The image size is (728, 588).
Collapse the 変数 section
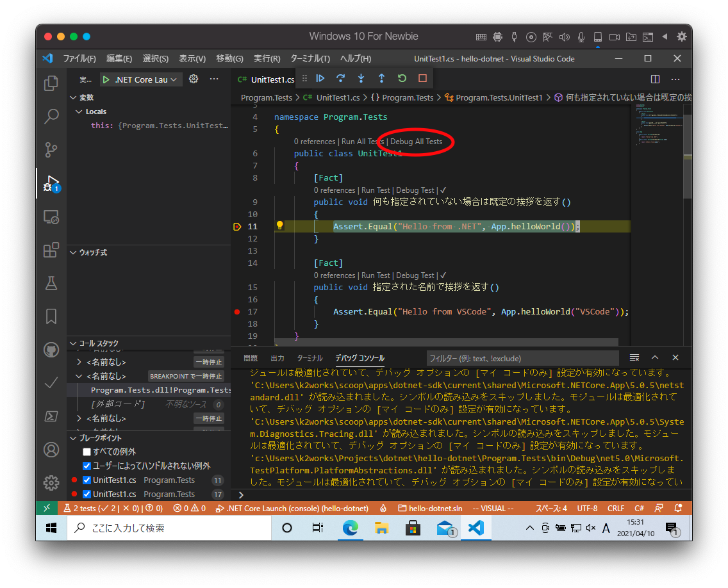pyautogui.click(x=73, y=97)
